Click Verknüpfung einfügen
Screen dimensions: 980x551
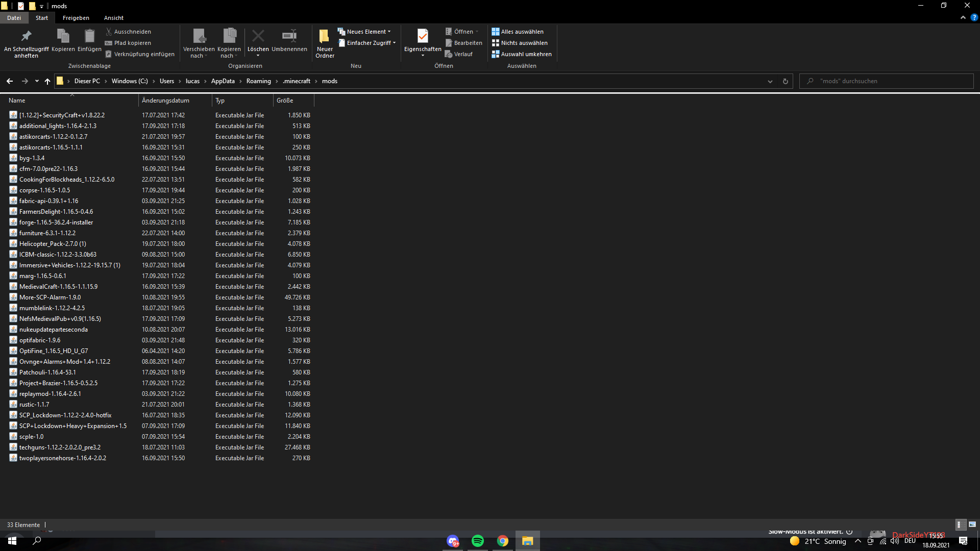pyautogui.click(x=140, y=54)
